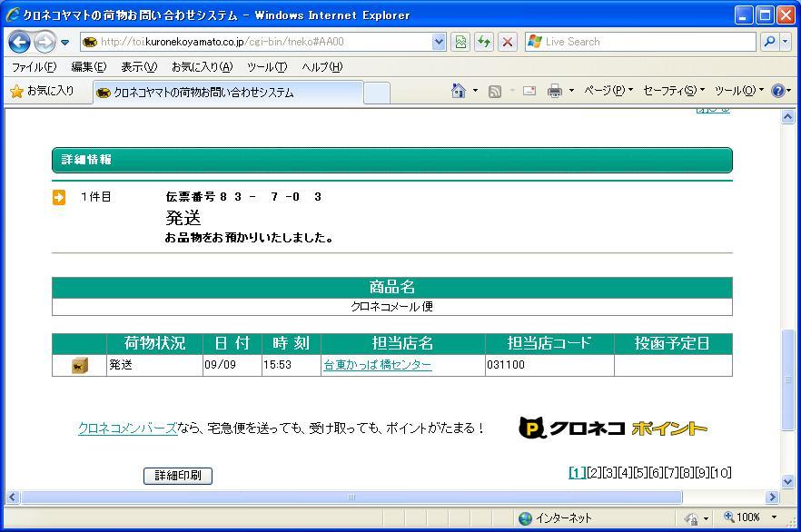Print the page with printer icon

coord(555,92)
